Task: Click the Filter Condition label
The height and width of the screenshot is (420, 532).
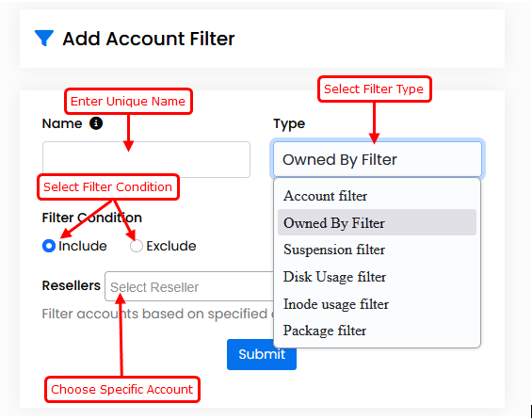Action: pyautogui.click(x=92, y=218)
